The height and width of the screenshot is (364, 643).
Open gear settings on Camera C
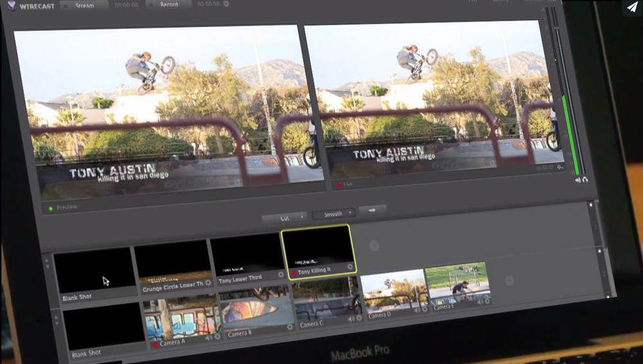[x=359, y=318]
